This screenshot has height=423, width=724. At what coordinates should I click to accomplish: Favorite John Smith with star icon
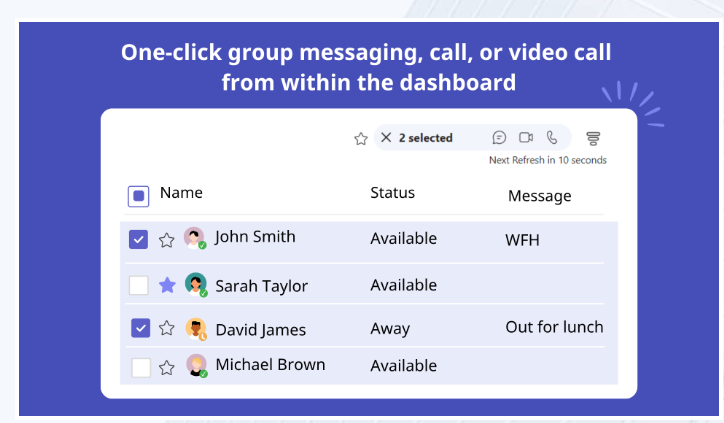point(167,240)
